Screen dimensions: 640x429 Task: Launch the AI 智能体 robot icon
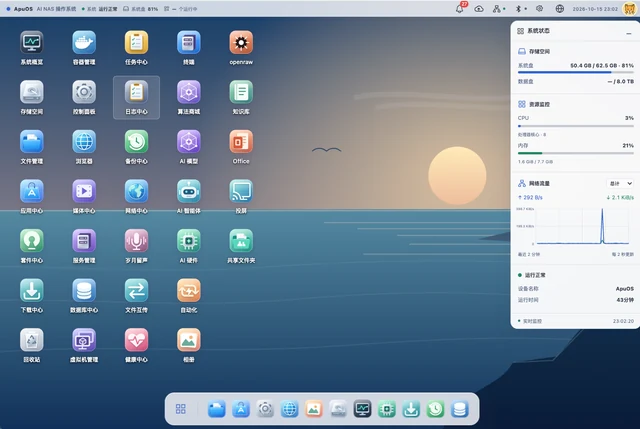point(189,191)
